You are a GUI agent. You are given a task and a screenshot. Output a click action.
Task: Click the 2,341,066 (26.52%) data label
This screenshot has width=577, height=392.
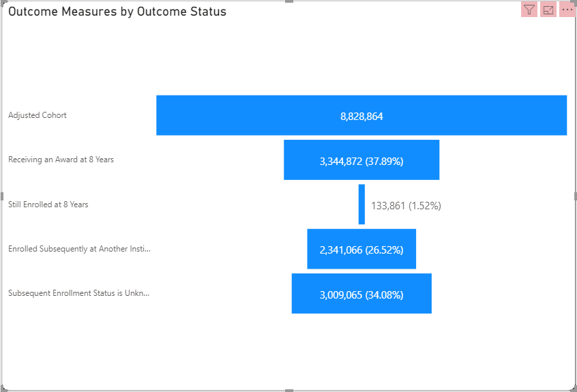coord(361,250)
